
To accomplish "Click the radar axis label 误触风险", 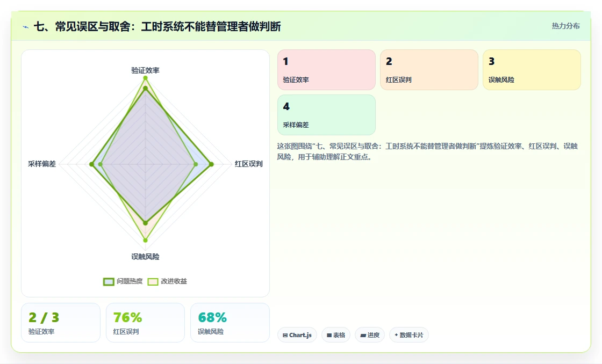I will point(145,257).
